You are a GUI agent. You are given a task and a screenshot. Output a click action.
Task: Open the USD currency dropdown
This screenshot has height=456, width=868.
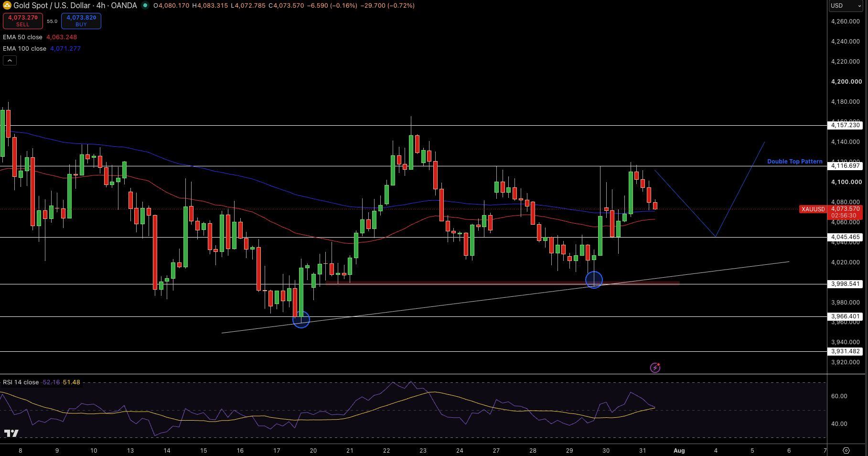tap(847, 6)
